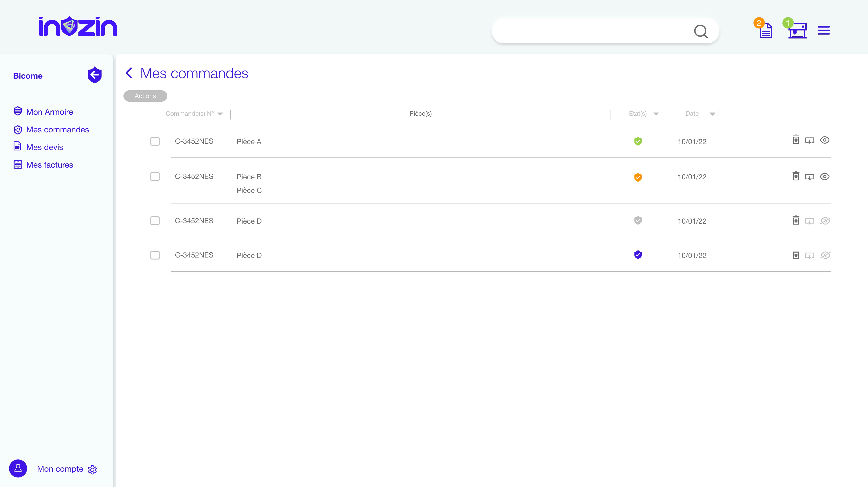Click download icon on Pièce B row

pos(809,177)
